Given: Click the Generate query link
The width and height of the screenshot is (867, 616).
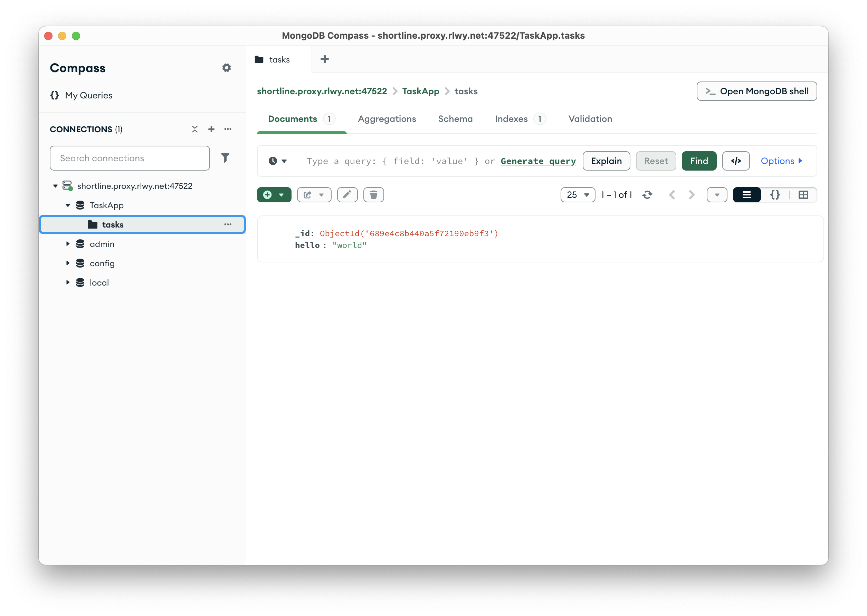Looking at the screenshot, I should point(538,161).
